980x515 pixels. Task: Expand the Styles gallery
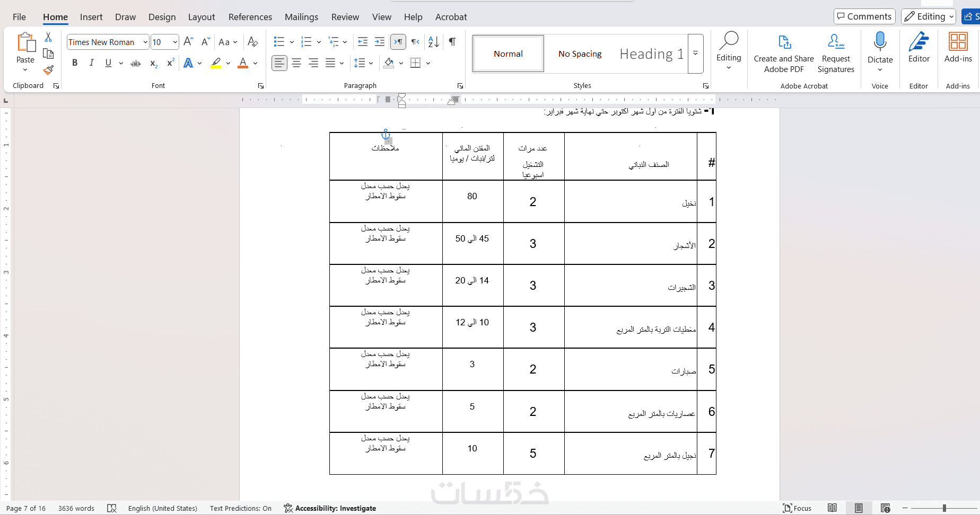[x=695, y=54]
